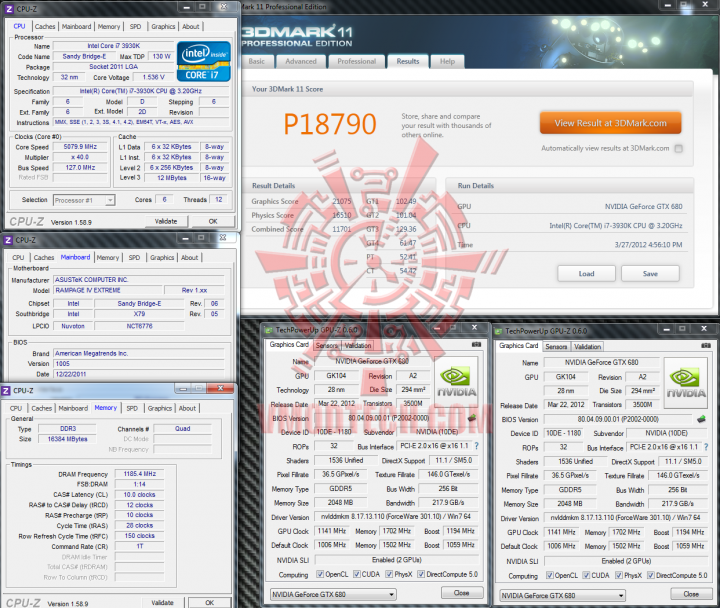
Task: Toggle OpenCL checkbox in right GPU-Z
Action: [x=550, y=575]
